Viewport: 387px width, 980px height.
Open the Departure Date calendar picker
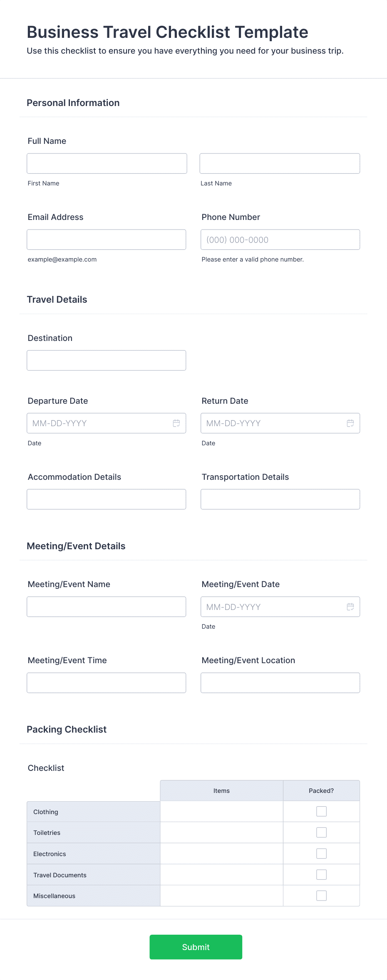[176, 423]
